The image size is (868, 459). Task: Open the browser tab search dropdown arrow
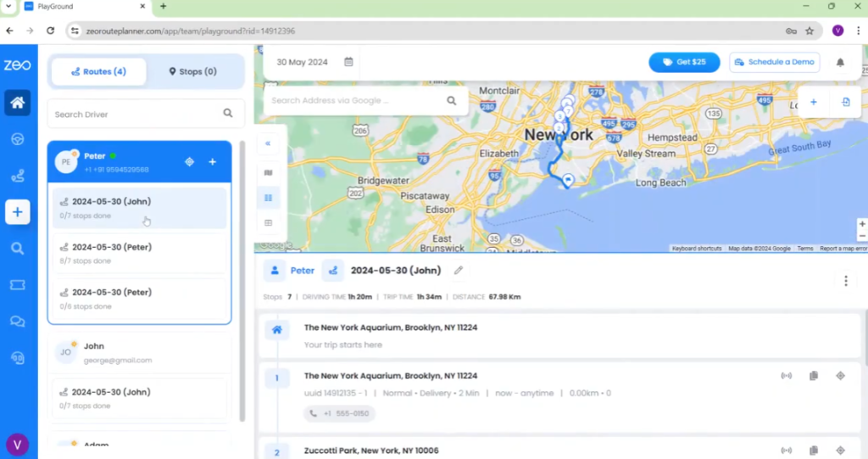[8, 6]
